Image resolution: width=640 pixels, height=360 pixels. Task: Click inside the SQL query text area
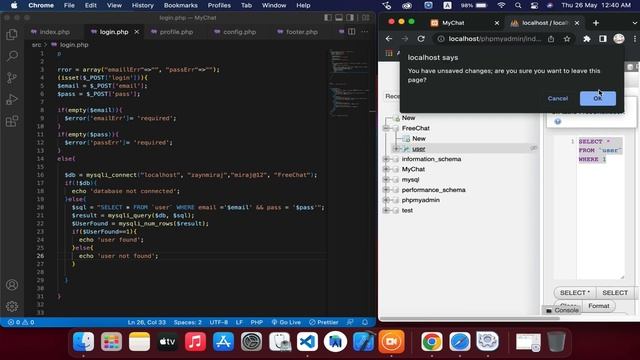pyautogui.click(x=600, y=208)
